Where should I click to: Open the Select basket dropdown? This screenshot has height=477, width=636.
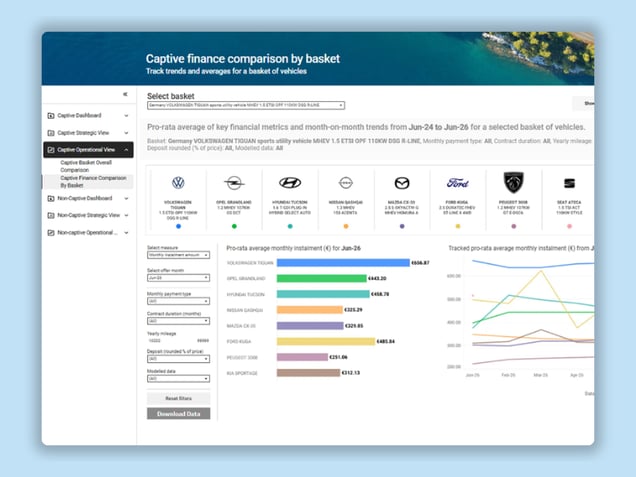point(246,105)
